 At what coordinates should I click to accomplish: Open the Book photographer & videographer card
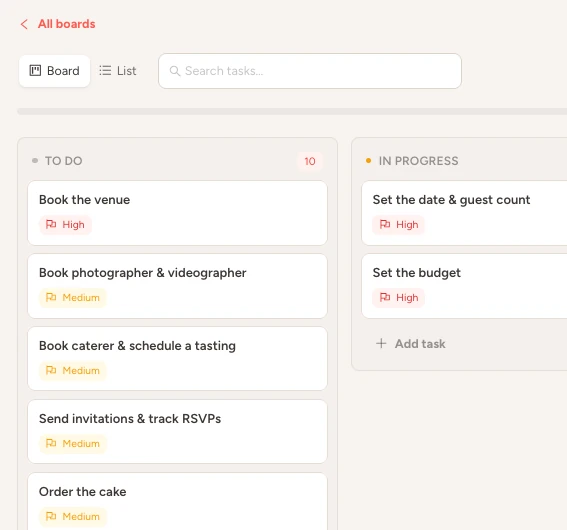click(178, 286)
